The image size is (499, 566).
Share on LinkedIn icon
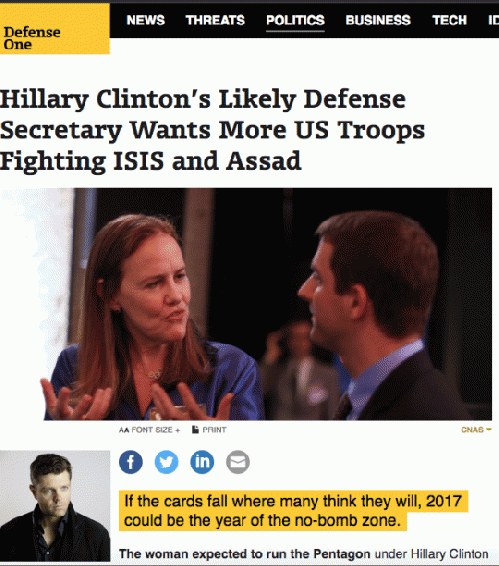[x=202, y=462]
